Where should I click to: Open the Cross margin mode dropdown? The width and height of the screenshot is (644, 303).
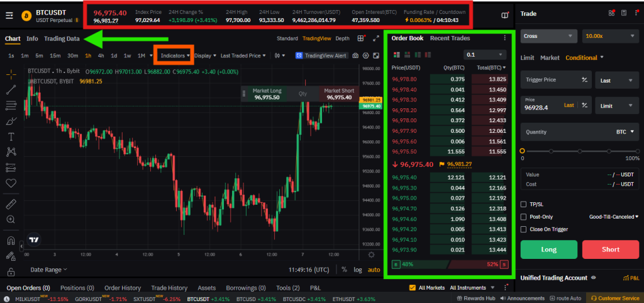(550, 36)
